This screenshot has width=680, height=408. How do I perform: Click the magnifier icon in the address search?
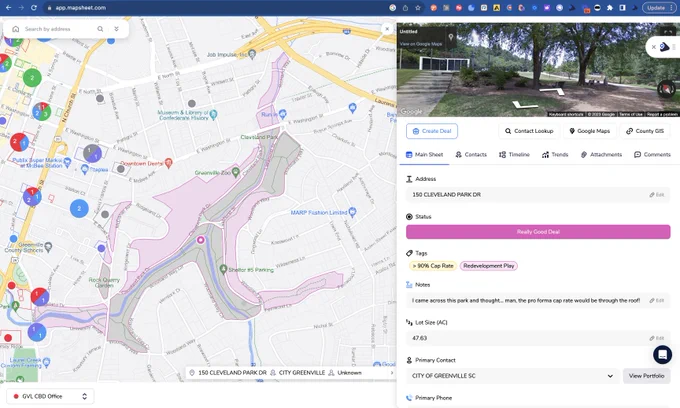click(100, 29)
